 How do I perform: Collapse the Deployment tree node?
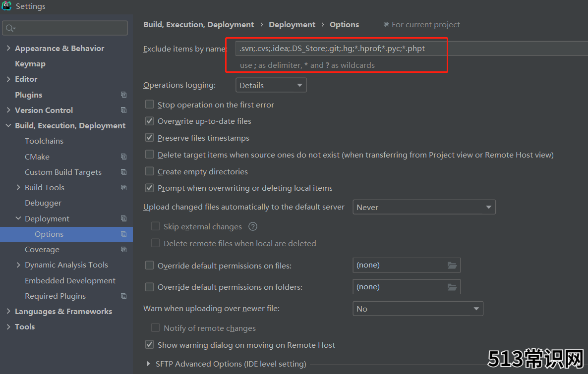tap(18, 218)
